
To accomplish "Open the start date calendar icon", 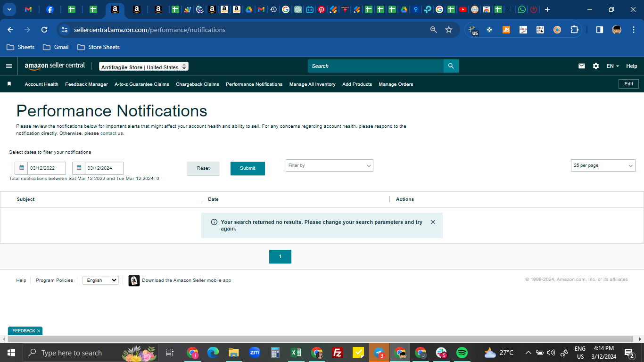I will pos(21,168).
